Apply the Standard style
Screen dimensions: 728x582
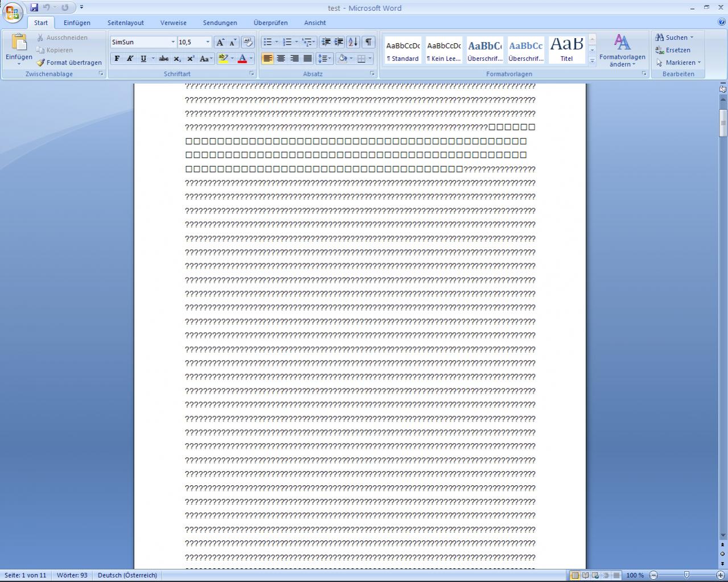click(x=402, y=50)
